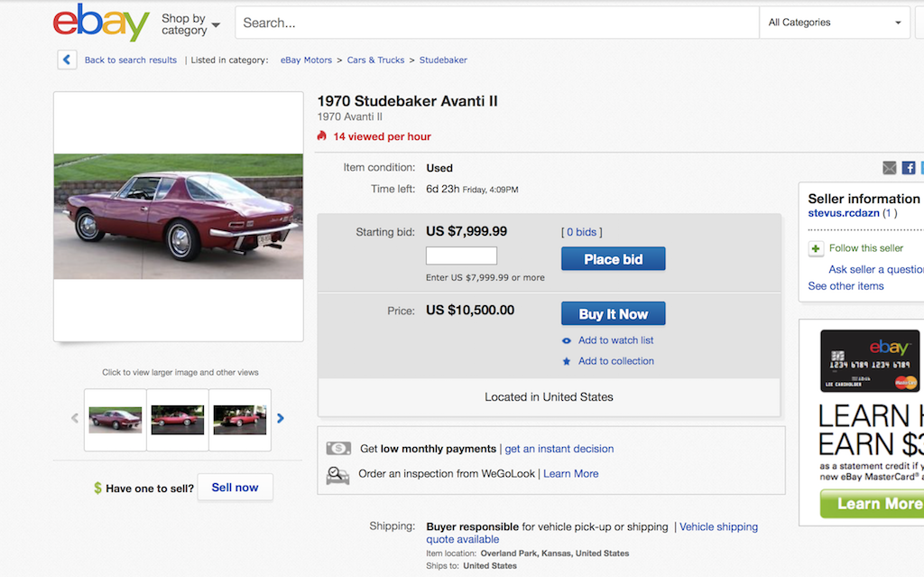Select the second car thumbnail

pos(178,420)
